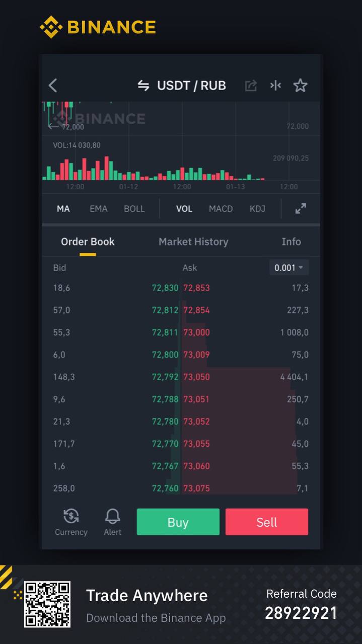
Task: Tap the QR code for the app download
Action: (x=47, y=604)
